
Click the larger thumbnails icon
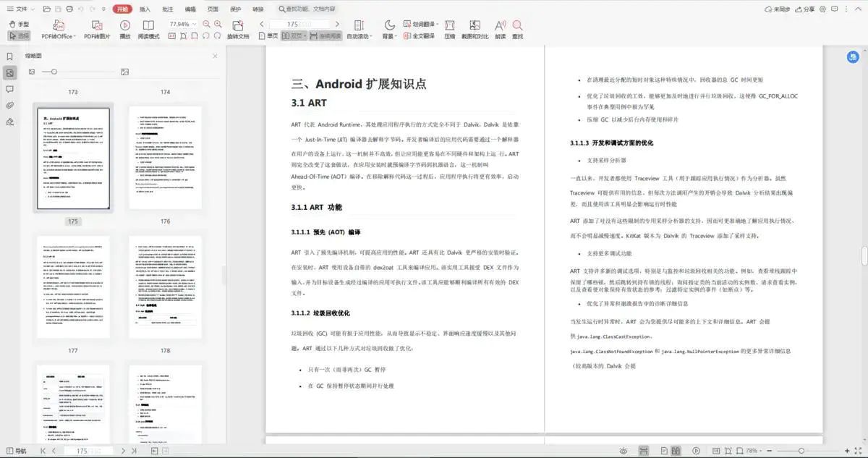(124, 72)
